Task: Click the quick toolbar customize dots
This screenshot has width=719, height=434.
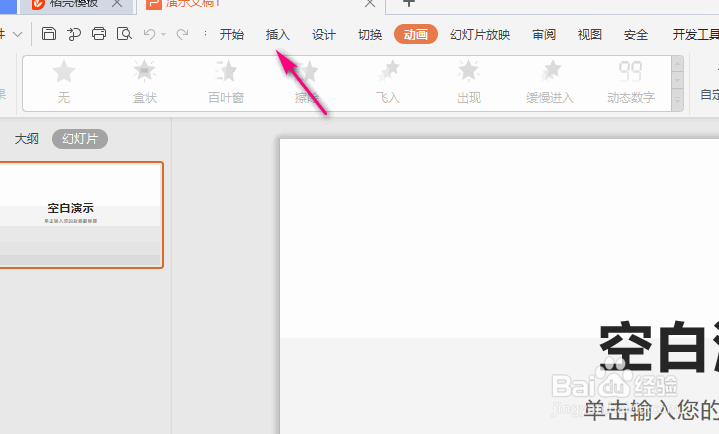Action: tap(205, 33)
